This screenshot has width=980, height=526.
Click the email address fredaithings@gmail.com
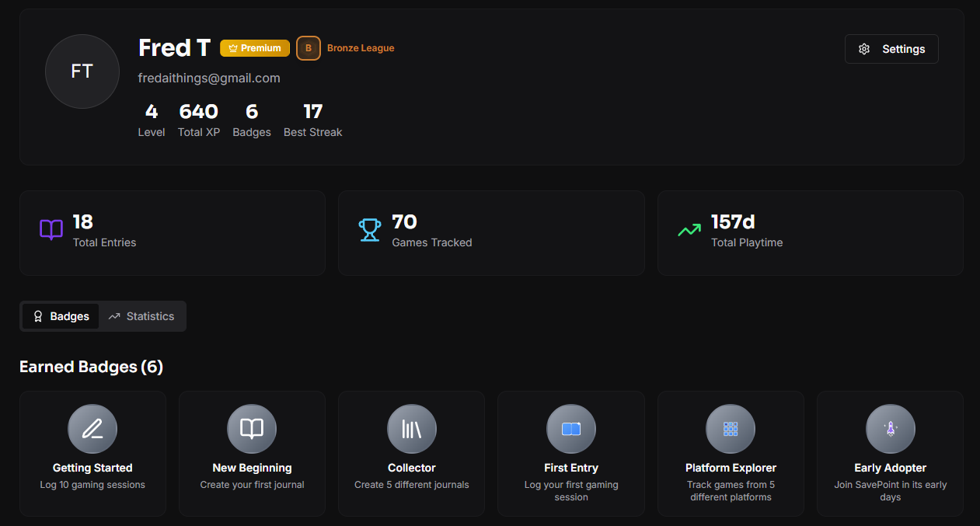208,78
